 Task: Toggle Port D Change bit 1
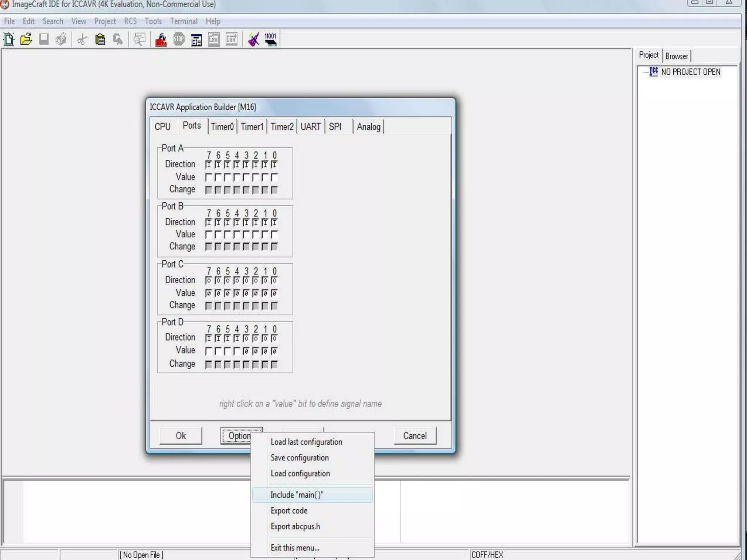(265, 364)
